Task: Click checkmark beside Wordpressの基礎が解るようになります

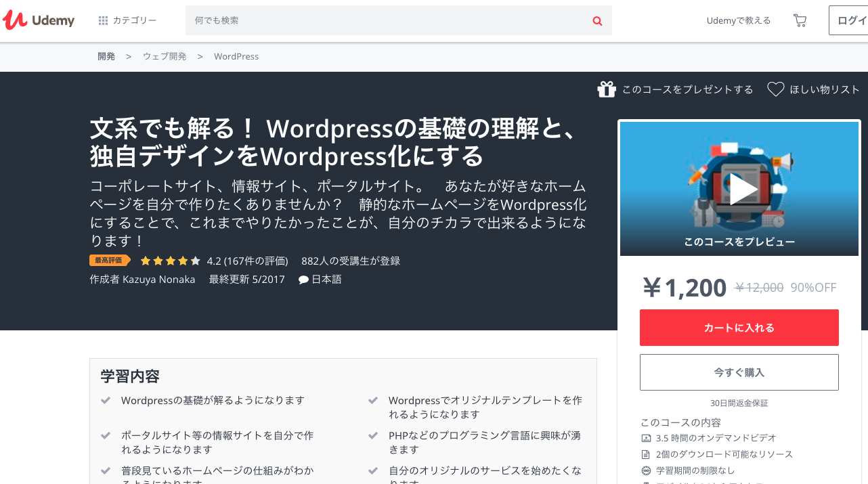Action: [x=106, y=401]
